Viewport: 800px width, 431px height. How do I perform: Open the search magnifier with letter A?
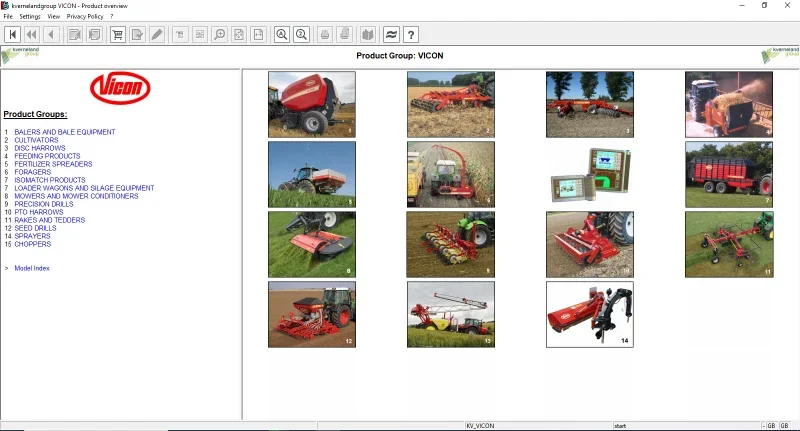[x=282, y=35]
